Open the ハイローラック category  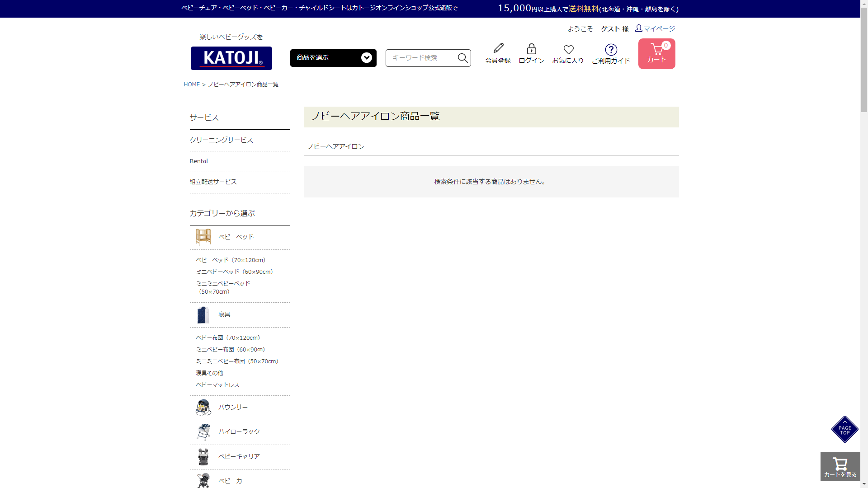[x=239, y=432]
